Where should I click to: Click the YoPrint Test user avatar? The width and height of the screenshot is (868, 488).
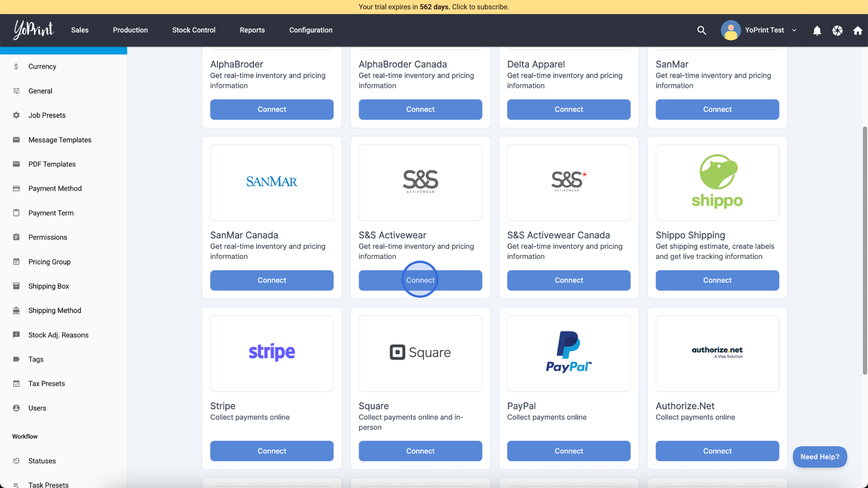(x=731, y=30)
